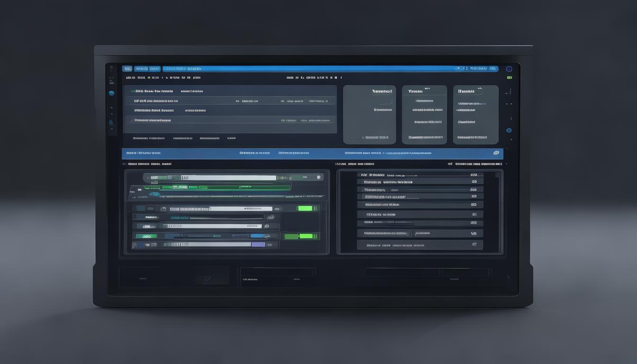Click the third gray summary card
The image size is (637, 364).
(x=475, y=115)
